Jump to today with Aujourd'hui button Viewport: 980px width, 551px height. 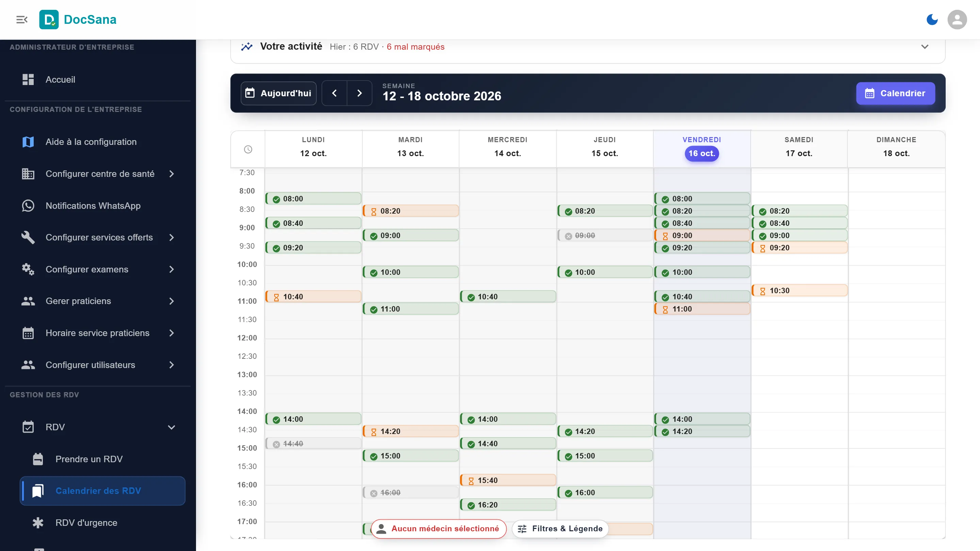(x=278, y=93)
